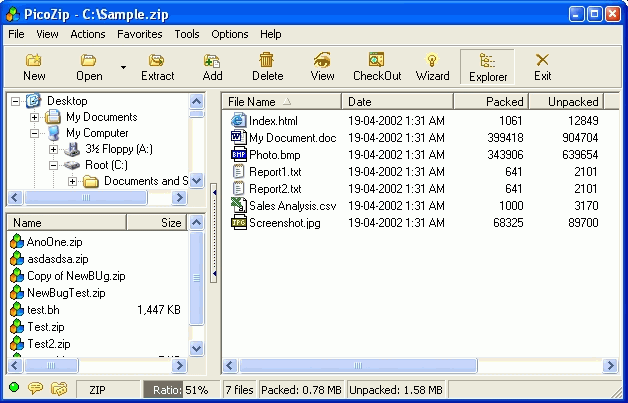The image size is (628, 403).
Task: Click the folder tree vertical scrollbar down arrow
Action: click(196, 181)
